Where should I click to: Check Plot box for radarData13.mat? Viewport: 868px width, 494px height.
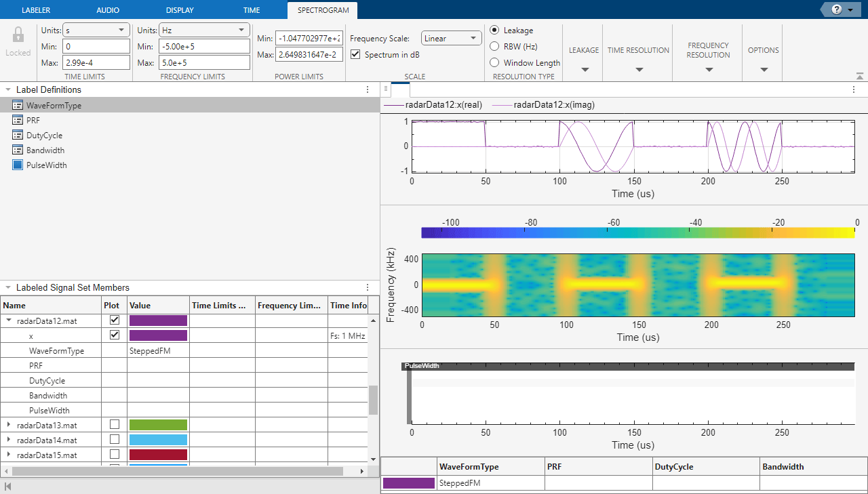(115, 424)
